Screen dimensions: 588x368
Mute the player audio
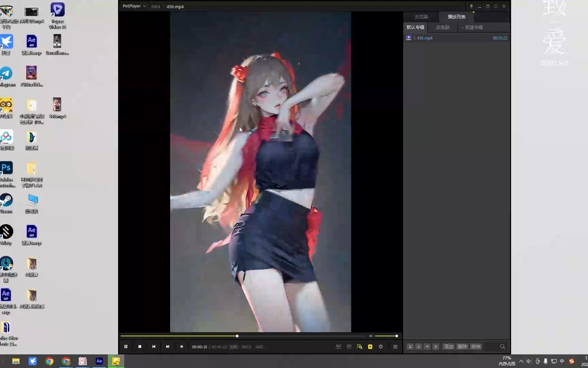point(371,336)
